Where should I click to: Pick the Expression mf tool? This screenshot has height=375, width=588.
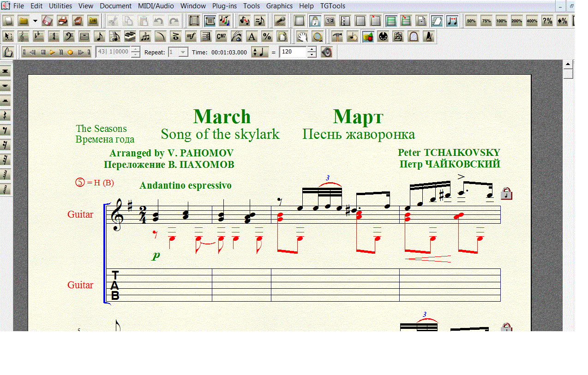191,36
